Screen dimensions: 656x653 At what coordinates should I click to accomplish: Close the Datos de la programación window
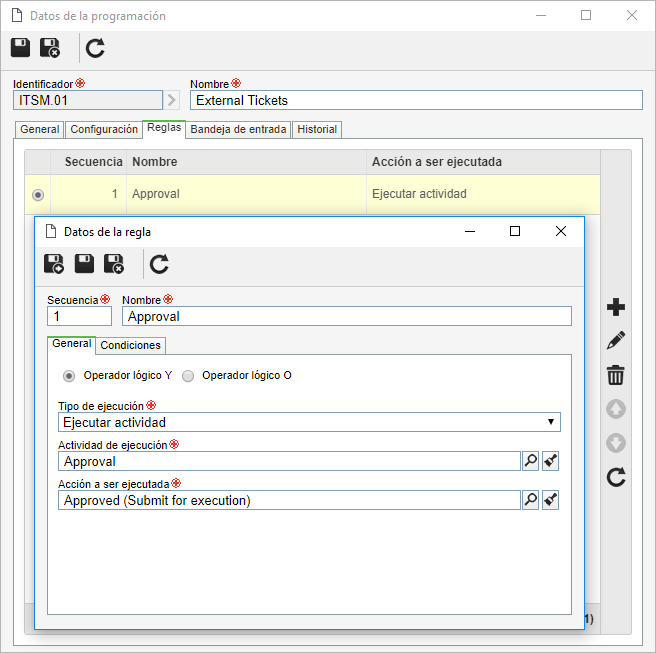click(x=632, y=15)
